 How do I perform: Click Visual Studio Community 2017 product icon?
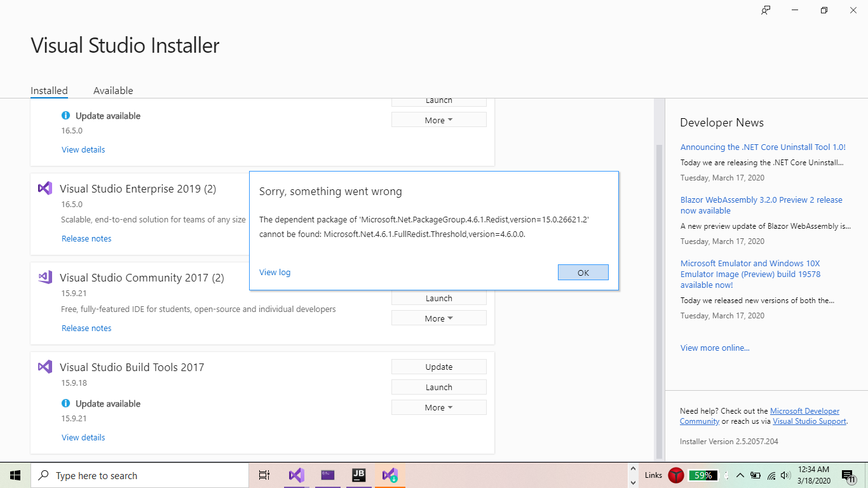pyautogui.click(x=44, y=277)
